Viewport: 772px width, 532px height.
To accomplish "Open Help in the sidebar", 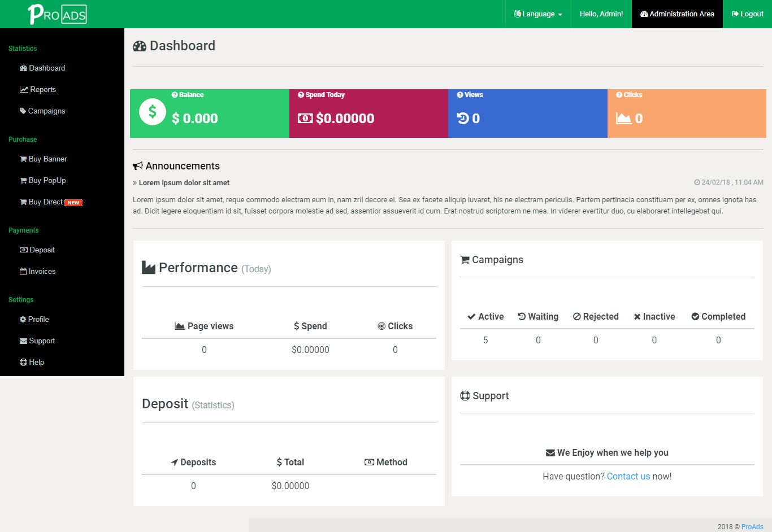I will [x=32, y=362].
